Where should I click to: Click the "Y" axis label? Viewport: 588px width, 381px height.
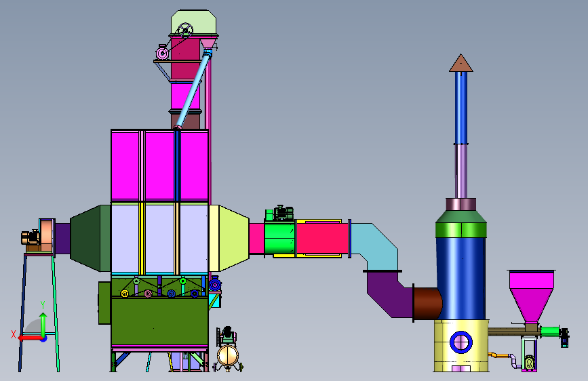click(43, 305)
